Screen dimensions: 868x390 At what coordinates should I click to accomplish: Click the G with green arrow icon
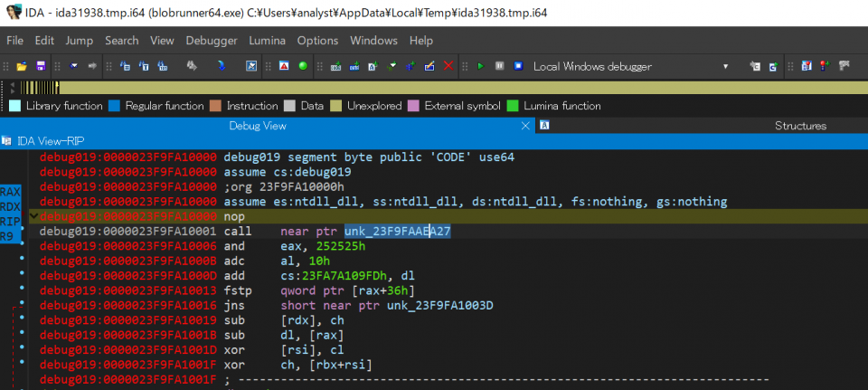point(773,66)
